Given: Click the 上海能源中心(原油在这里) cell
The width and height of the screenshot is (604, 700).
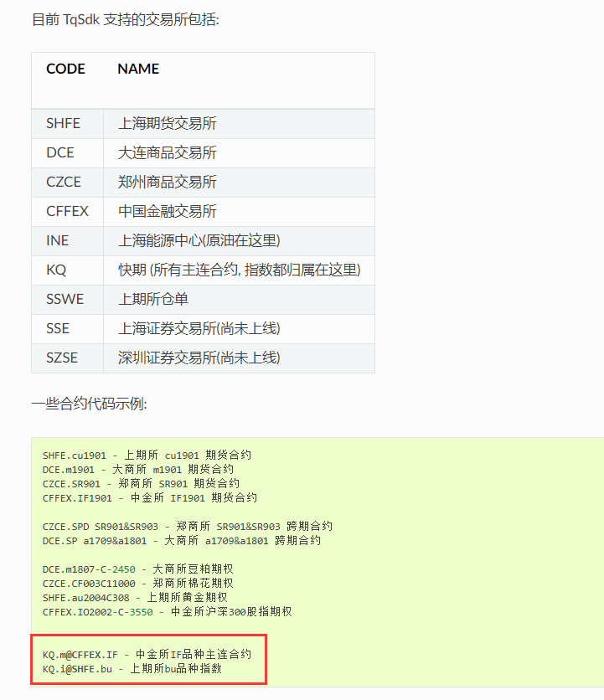Looking at the screenshot, I should point(239,241).
